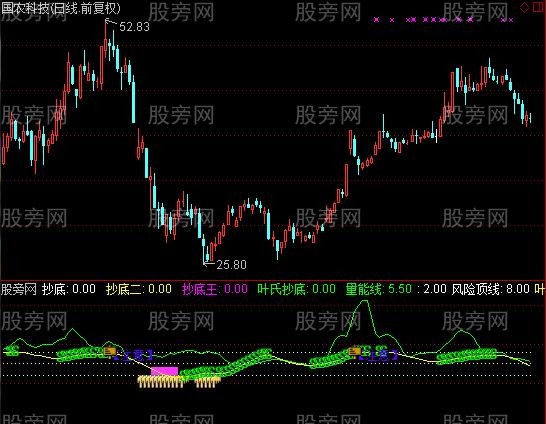The height and width of the screenshot is (424, 546).
Task: Click the red diamond icon in the chart corner
Action: click(524, 8)
